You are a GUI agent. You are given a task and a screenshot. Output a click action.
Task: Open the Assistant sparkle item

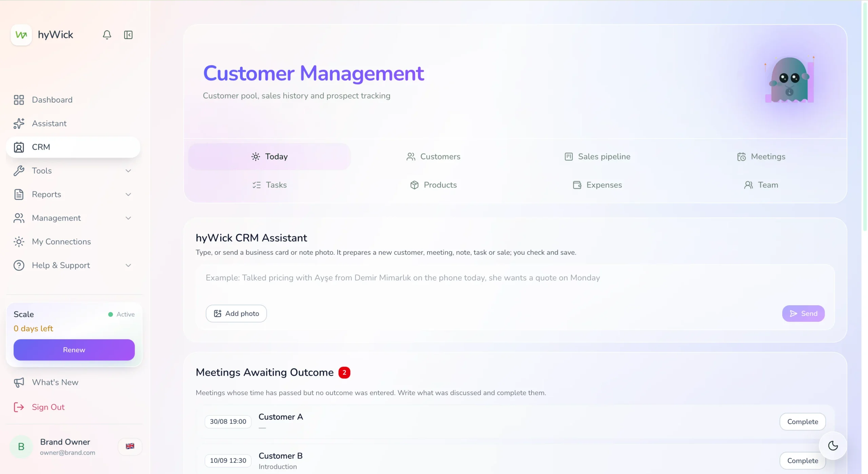(x=73, y=123)
